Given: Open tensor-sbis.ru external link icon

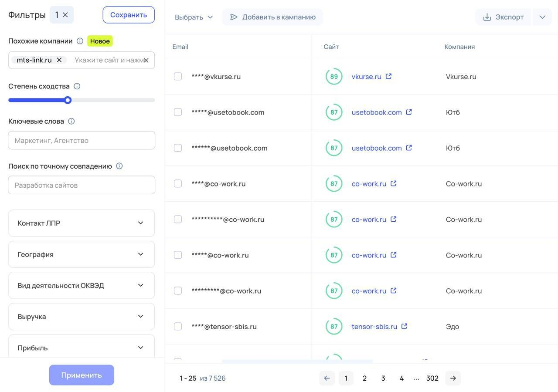Looking at the screenshot, I should click(x=404, y=326).
